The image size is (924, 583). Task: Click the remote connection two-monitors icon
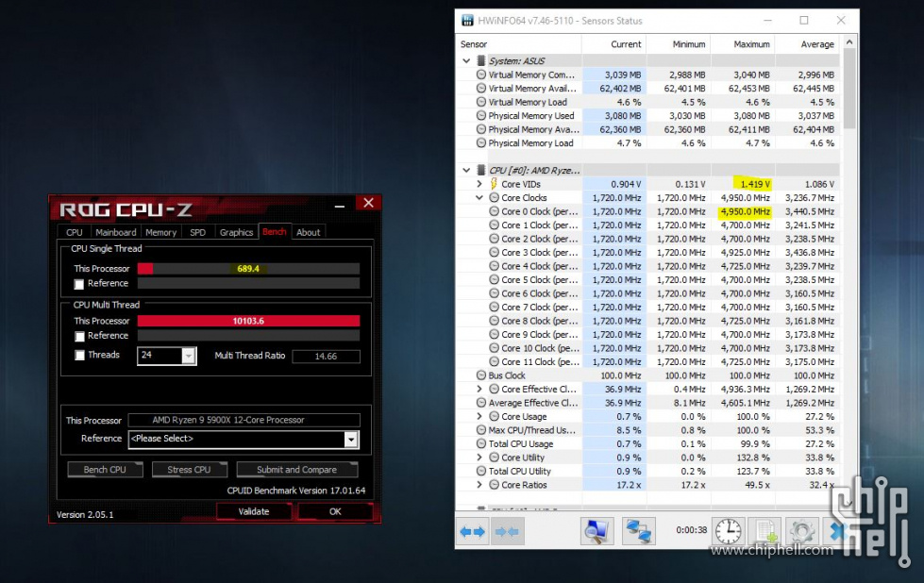pos(638,532)
